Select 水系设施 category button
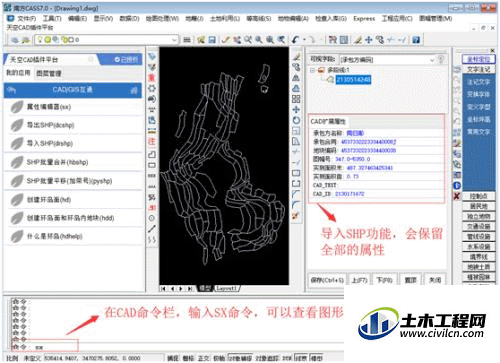The height and width of the screenshot is (363, 500). tap(479, 247)
